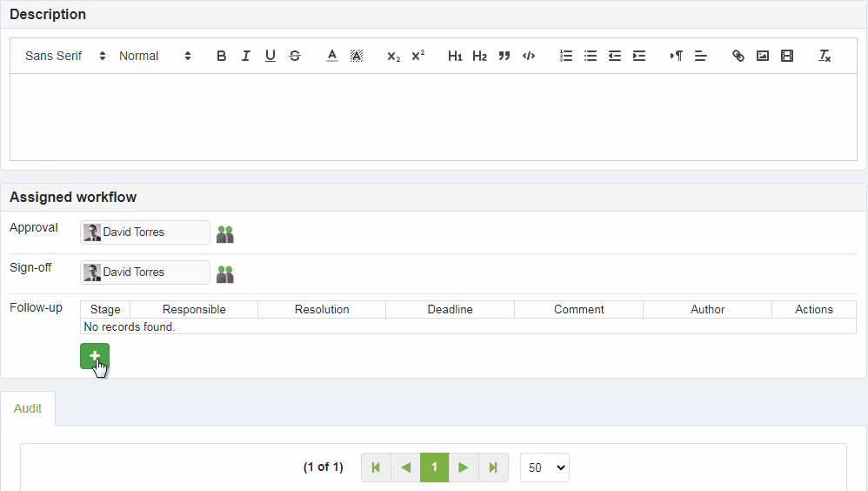868x491 pixels.
Task: Go to first page of audit list
Action: (376, 467)
